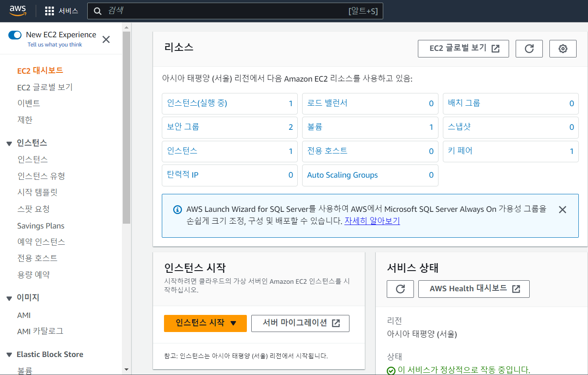Image resolution: width=588 pixels, height=375 pixels.
Task: Click the info icon in Launch Wizard banner
Action: 178,210
